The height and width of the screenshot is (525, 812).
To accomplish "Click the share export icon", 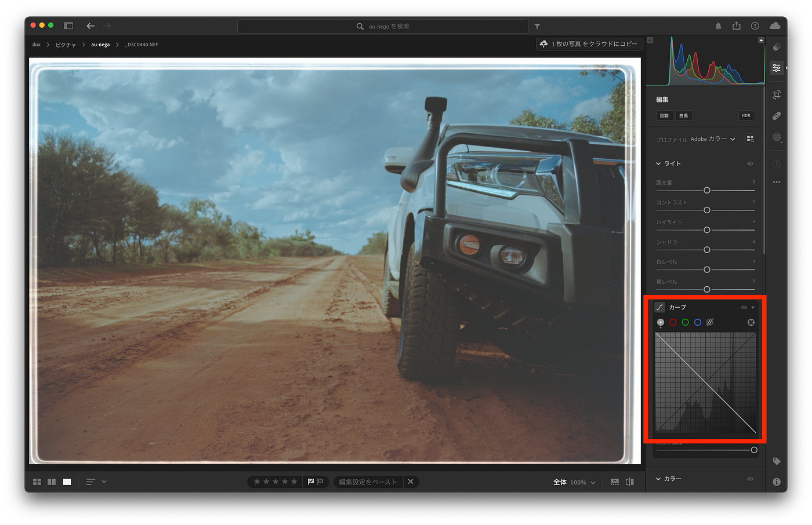I will coord(737,26).
